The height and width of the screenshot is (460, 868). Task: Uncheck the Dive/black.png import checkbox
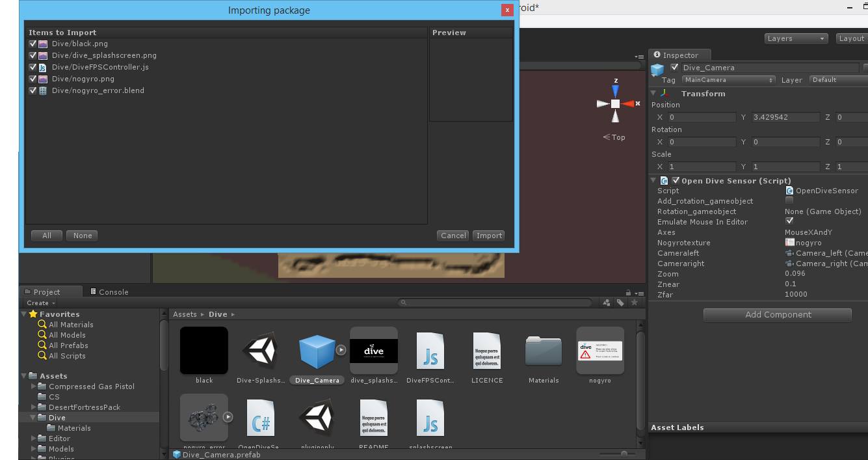[x=33, y=44]
